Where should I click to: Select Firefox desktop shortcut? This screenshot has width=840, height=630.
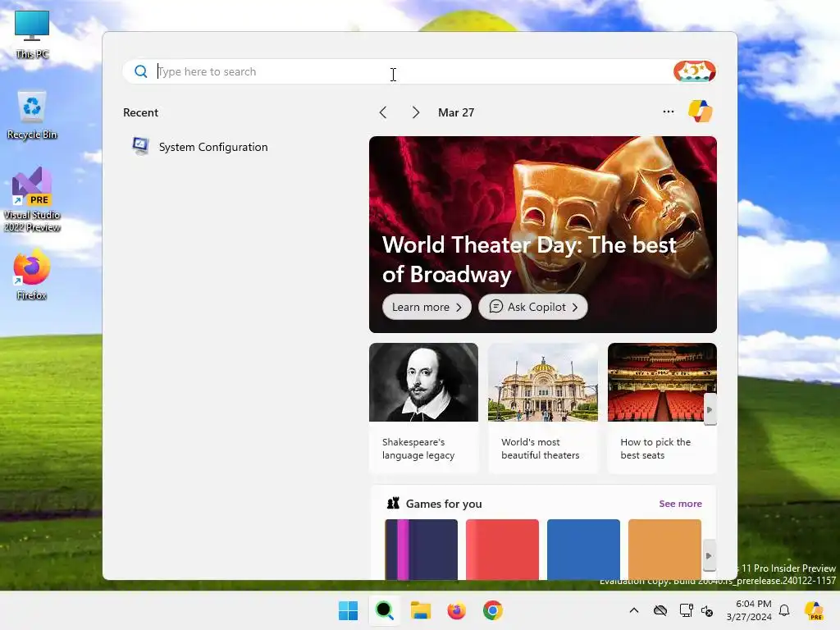pyautogui.click(x=32, y=274)
